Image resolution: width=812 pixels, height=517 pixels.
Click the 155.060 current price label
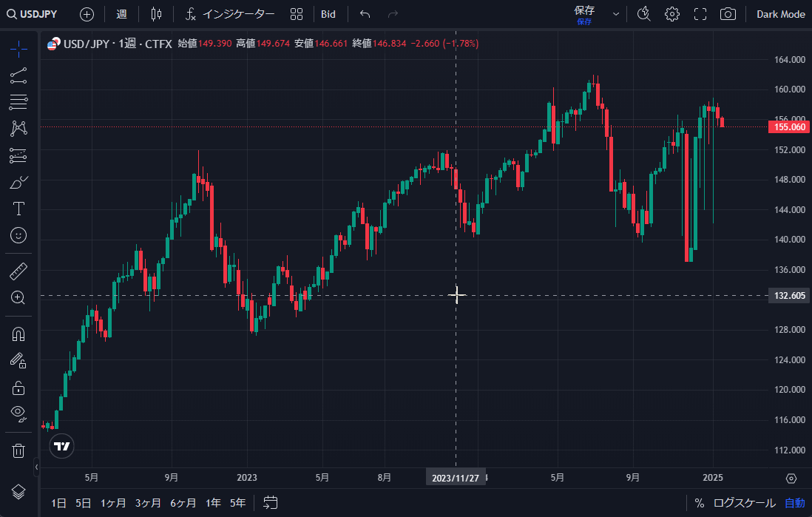(x=790, y=127)
